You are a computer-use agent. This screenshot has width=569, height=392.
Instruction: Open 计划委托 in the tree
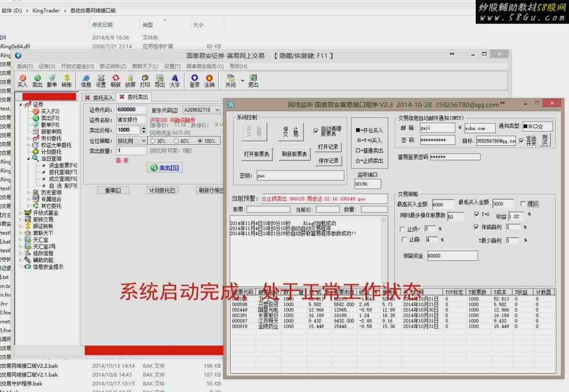coord(47,152)
